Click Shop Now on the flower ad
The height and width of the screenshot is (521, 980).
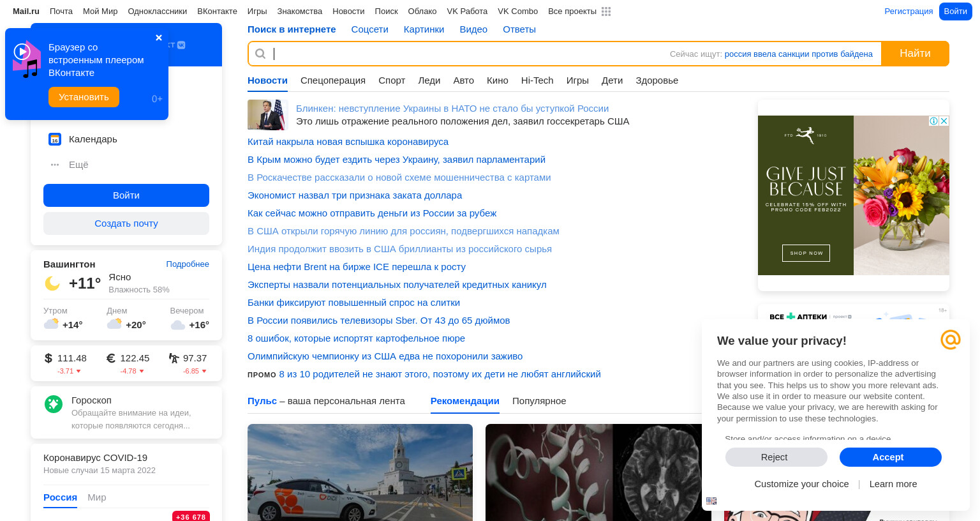coord(806,253)
